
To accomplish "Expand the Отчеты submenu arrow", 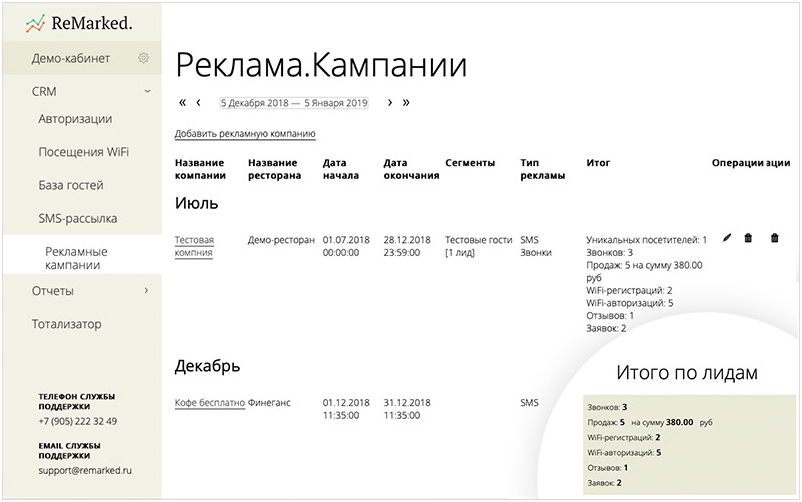I will (x=147, y=291).
